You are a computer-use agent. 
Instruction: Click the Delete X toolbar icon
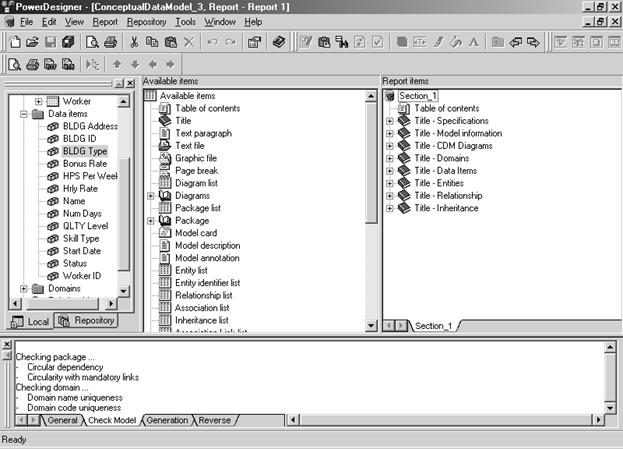tap(190, 42)
